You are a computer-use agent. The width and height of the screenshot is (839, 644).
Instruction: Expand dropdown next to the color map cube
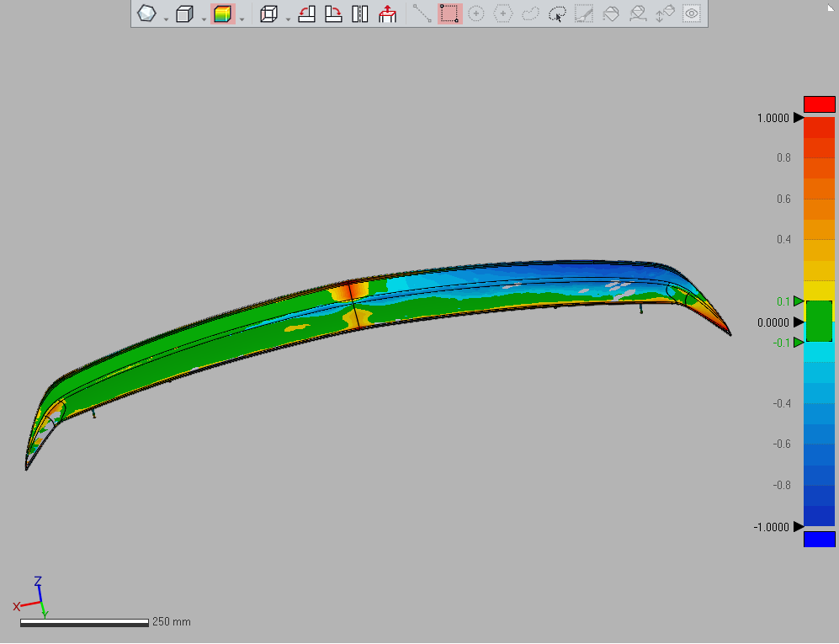click(242, 19)
